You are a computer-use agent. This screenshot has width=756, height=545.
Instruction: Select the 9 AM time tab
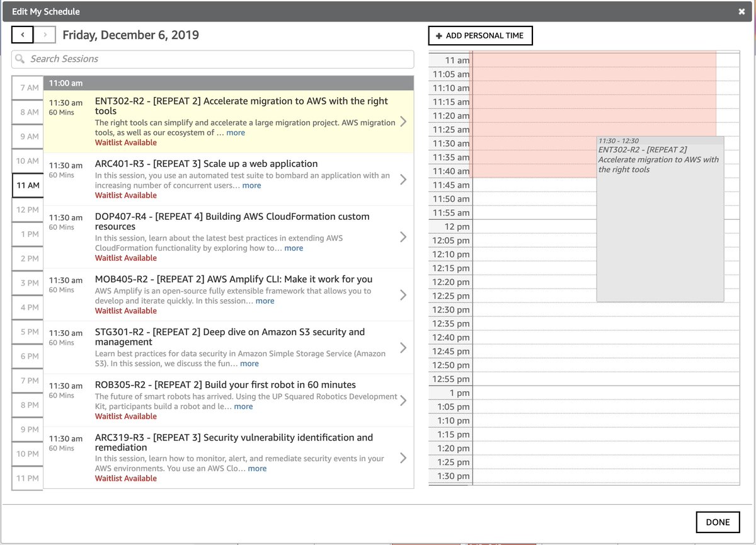(x=28, y=136)
